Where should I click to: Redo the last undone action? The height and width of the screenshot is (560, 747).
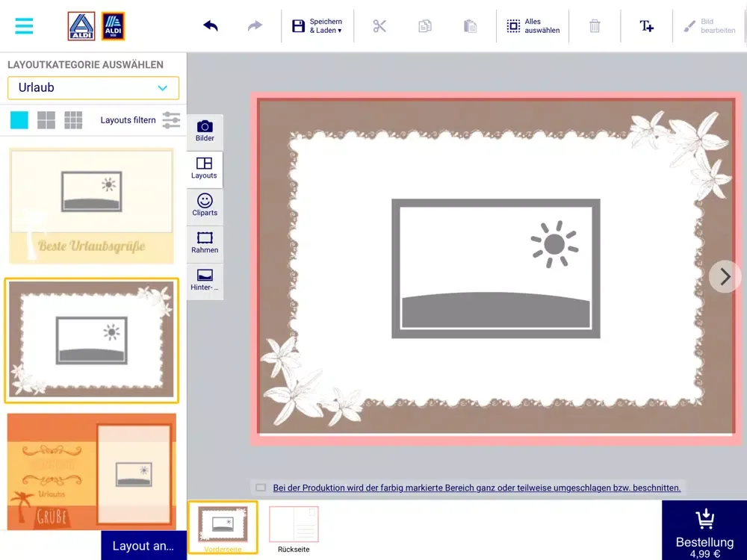255,25
